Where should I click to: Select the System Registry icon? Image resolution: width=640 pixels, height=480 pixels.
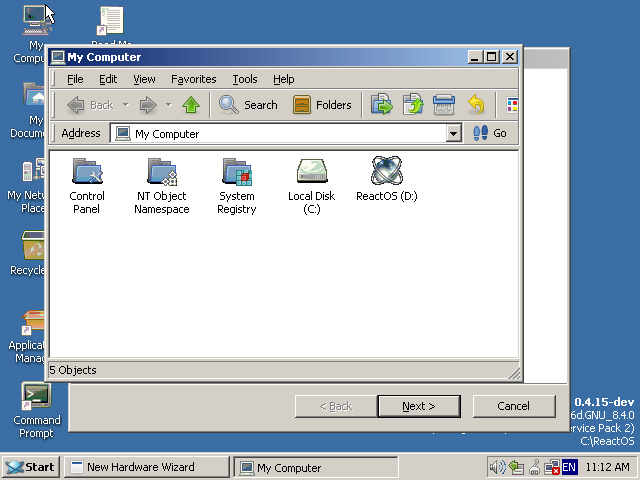click(x=237, y=186)
